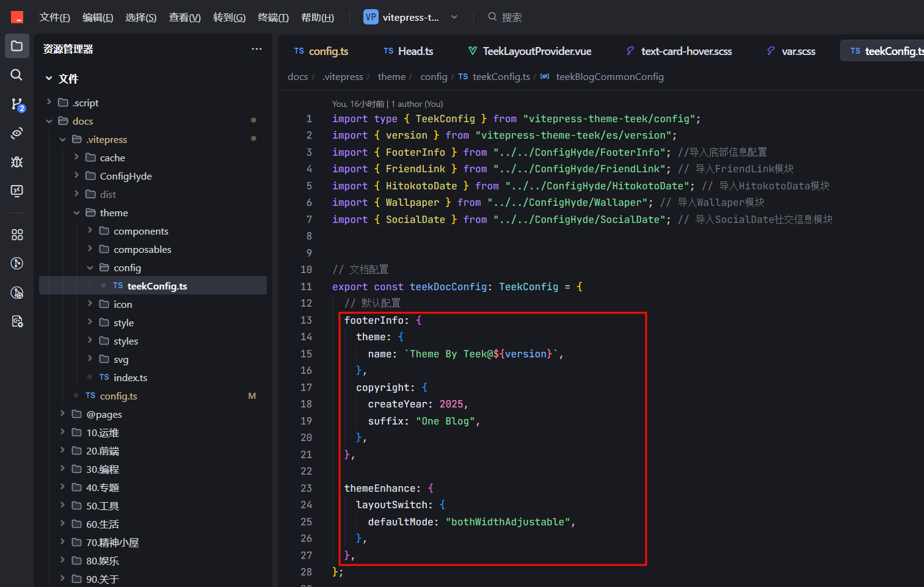Click the file settings gear icon
Image resolution: width=924 pixels, height=587 pixels.
(x=17, y=321)
